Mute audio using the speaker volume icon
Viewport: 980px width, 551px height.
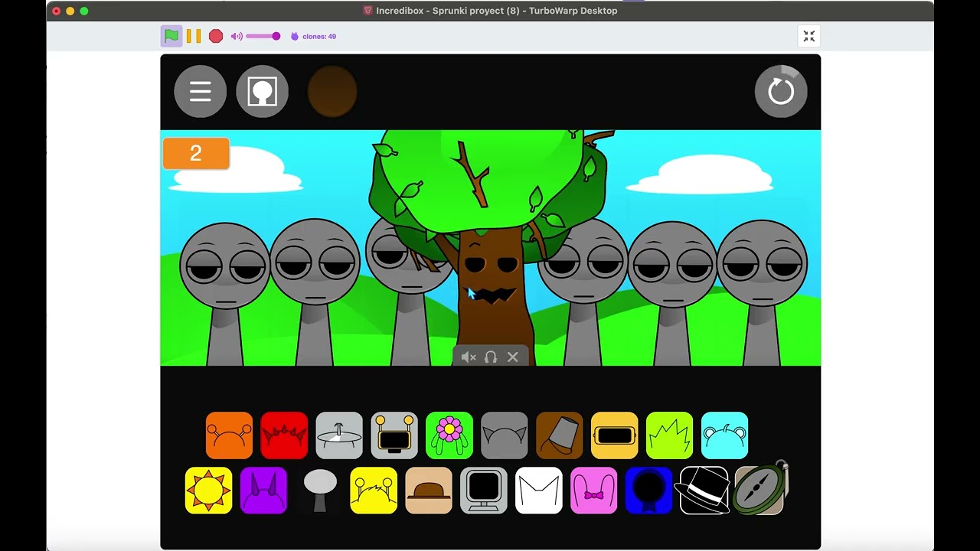(237, 36)
